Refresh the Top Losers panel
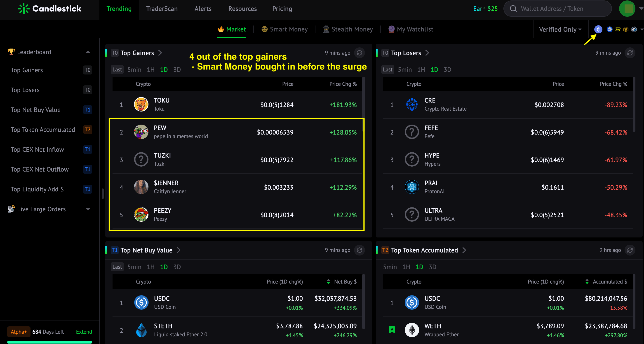 pyautogui.click(x=630, y=53)
